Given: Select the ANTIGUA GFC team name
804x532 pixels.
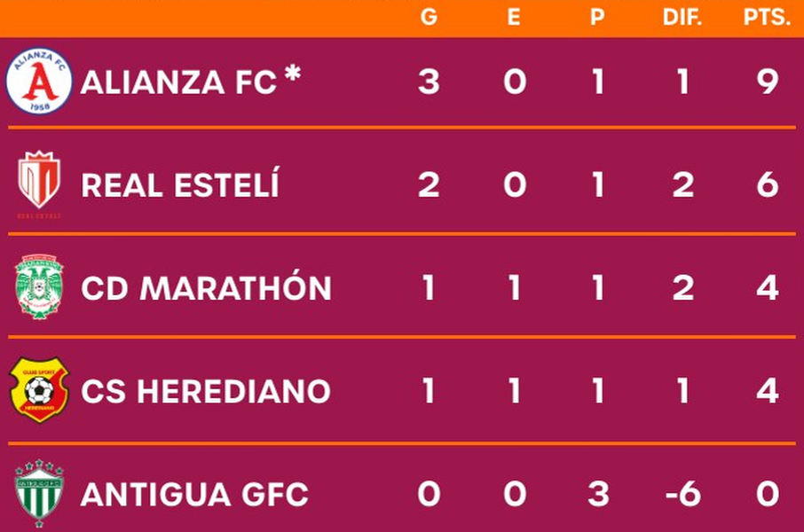Looking at the screenshot, I should (x=195, y=494).
